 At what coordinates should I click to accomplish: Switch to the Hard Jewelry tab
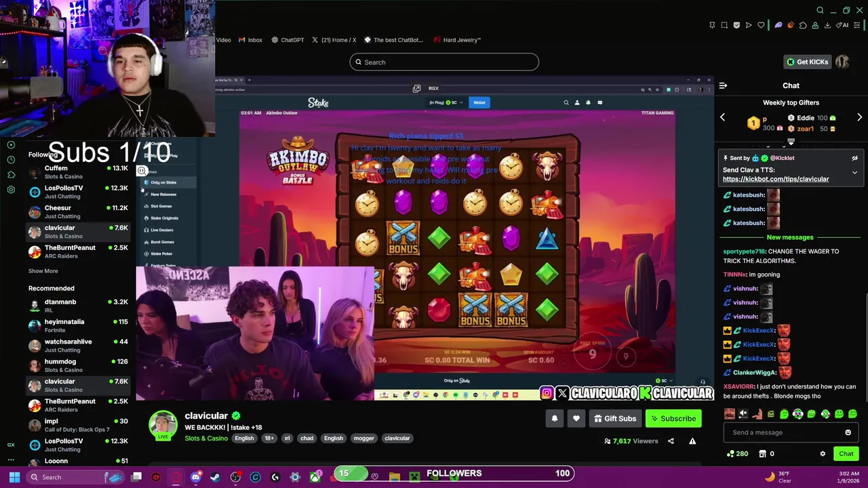(x=458, y=40)
